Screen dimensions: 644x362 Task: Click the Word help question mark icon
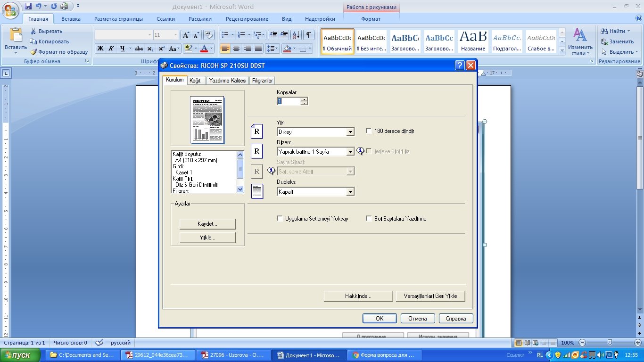(x=638, y=19)
